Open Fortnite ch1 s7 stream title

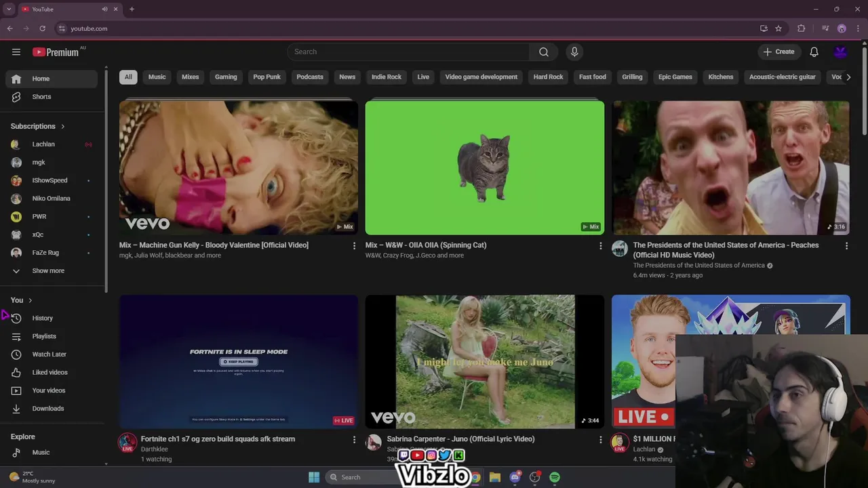pos(218,439)
